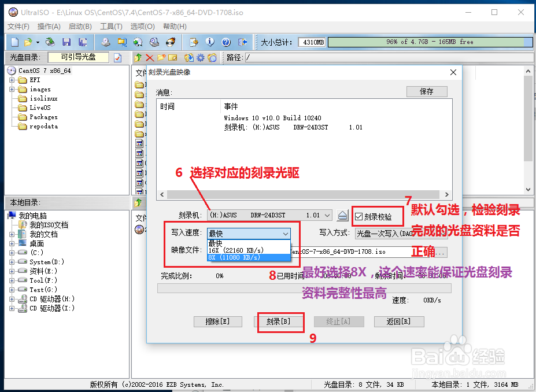
Task: Click the Make CD/DVD image icon
Action: [x=106, y=42]
